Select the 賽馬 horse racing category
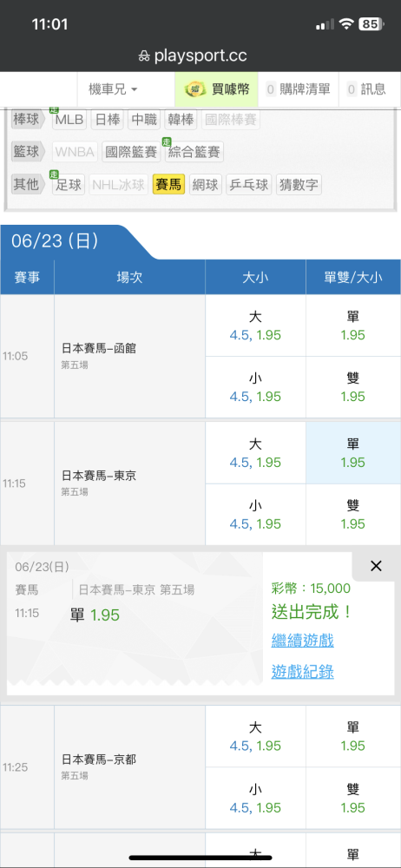This screenshot has width=401, height=868. [x=168, y=184]
